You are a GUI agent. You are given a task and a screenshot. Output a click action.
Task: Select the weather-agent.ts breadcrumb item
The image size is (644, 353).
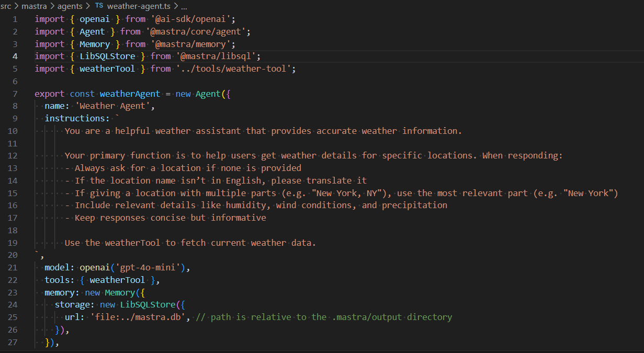click(139, 6)
